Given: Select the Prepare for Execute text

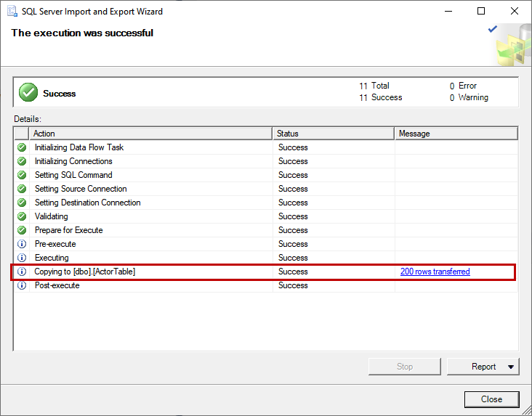Looking at the screenshot, I should 69,230.
